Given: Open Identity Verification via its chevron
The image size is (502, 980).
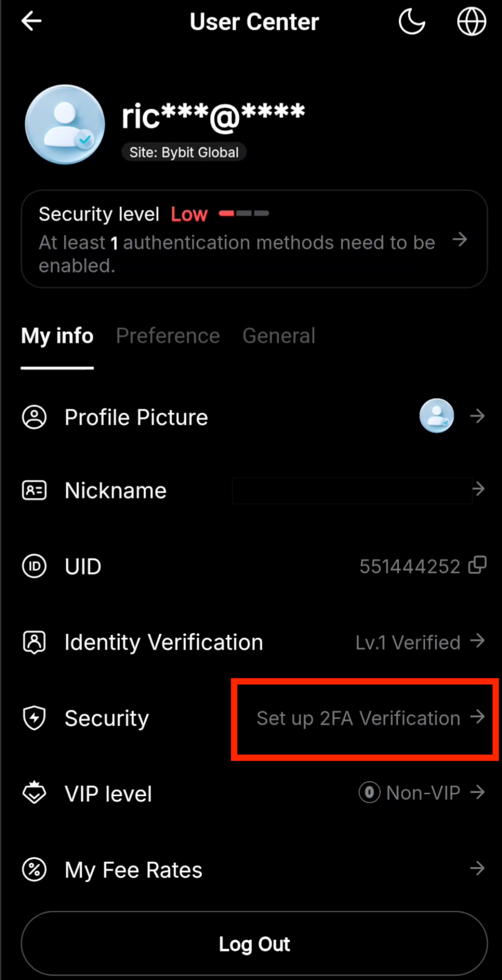Looking at the screenshot, I should pyautogui.click(x=478, y=642).
